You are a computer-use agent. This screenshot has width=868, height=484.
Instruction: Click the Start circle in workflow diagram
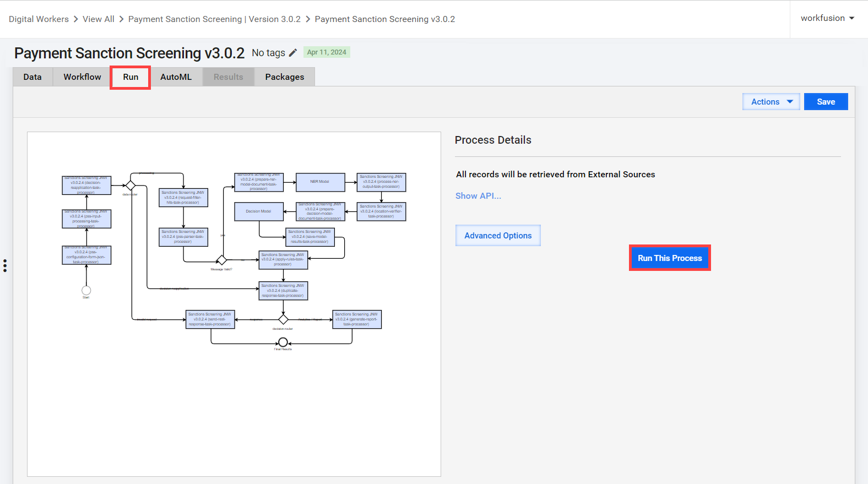pyautogui.click(x=86, y=290)
